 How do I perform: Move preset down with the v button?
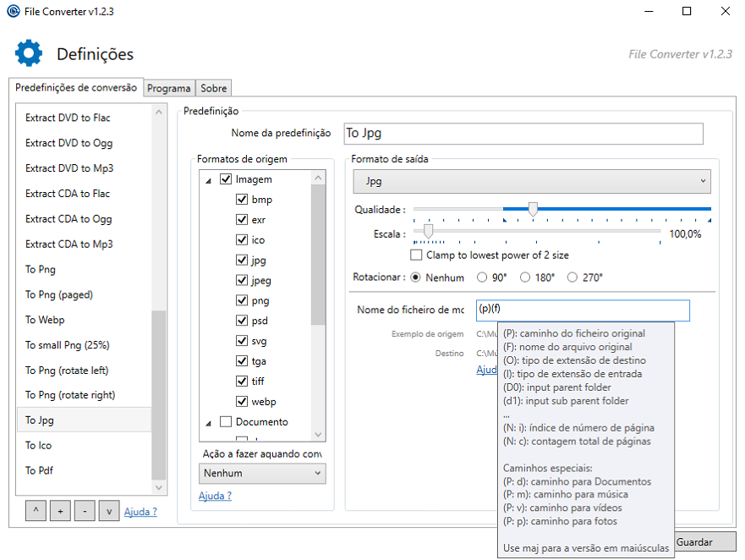(x=108, y=511)
